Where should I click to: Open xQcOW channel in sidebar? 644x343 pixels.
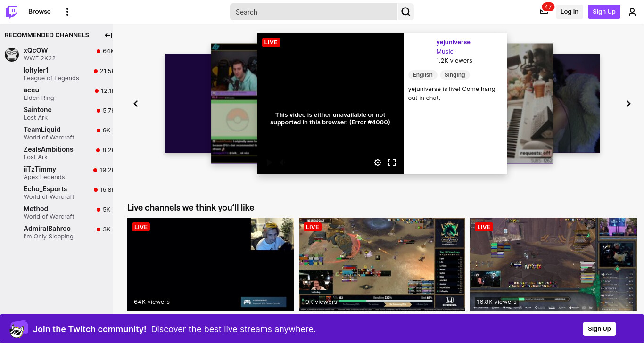click(57, 54)
